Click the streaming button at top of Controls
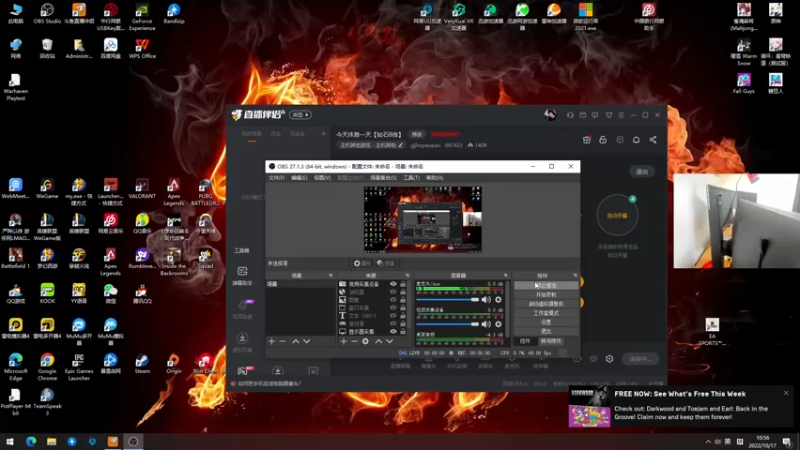 [x=546, y=286]
